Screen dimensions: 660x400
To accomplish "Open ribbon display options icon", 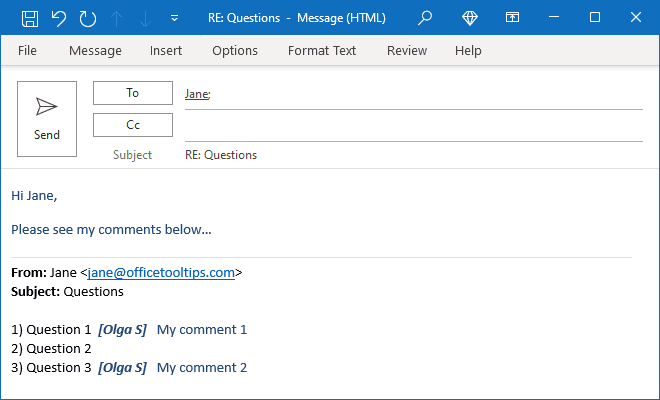I will [512, 17].
